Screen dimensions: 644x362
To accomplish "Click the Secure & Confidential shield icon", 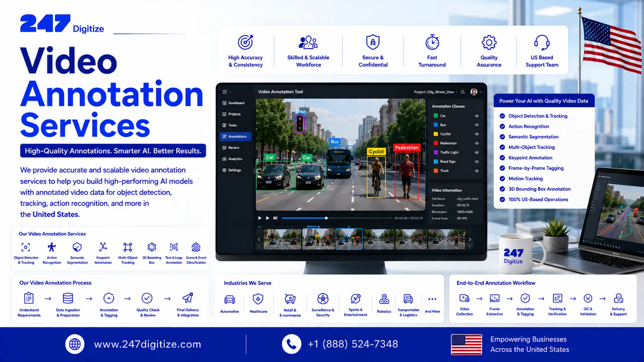I will (x=373, y=42).
